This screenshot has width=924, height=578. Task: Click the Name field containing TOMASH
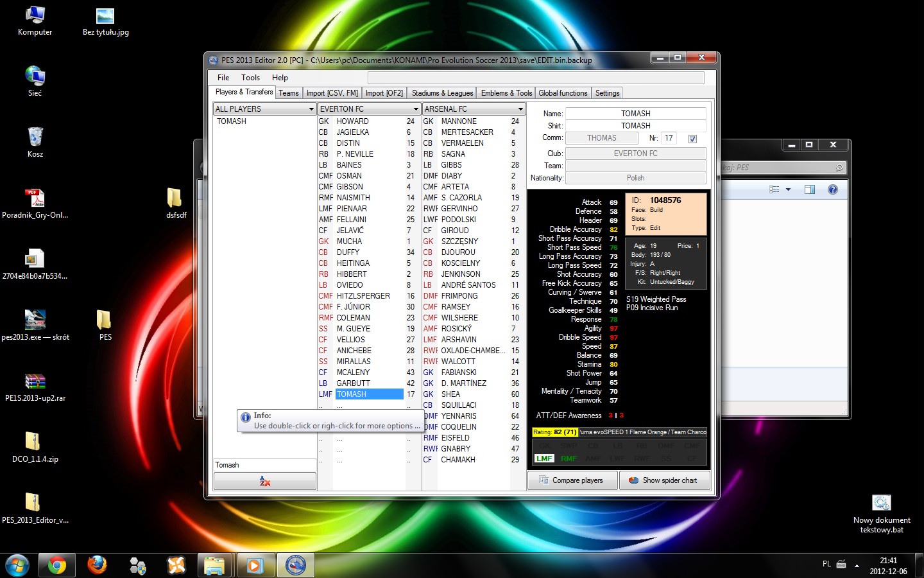pyautogui.click(x=635, y=114)
